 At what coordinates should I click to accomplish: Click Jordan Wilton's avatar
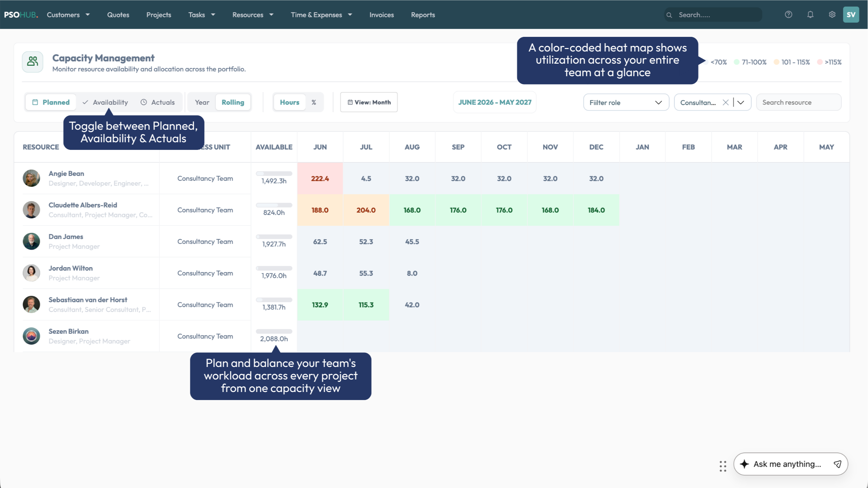(x=31, y=273)
